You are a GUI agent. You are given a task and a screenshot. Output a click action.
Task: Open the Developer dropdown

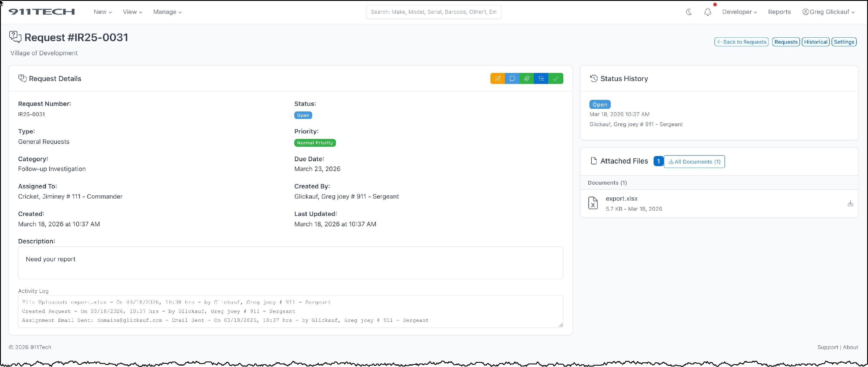[739, 12]
